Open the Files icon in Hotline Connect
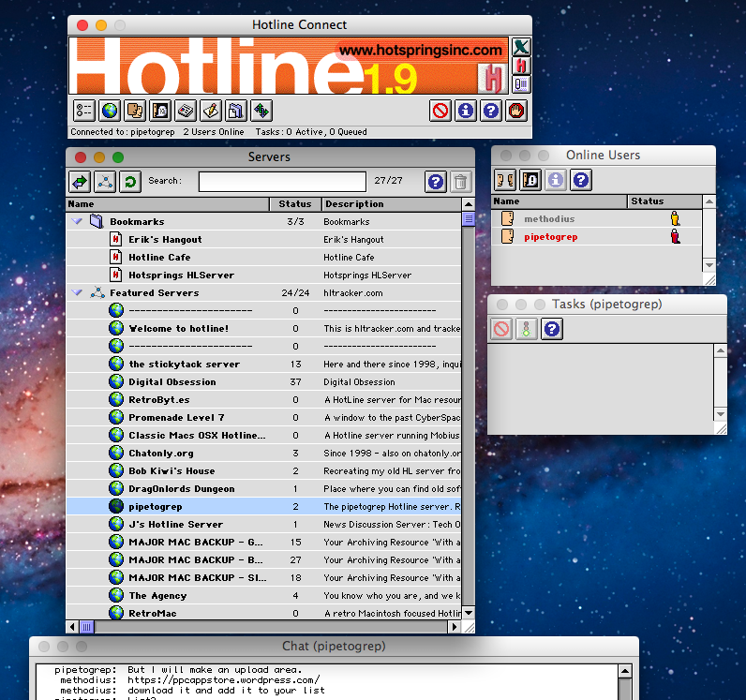Viewport: 746px width, 700px height. pyautogui.click(x=236, y=111)
